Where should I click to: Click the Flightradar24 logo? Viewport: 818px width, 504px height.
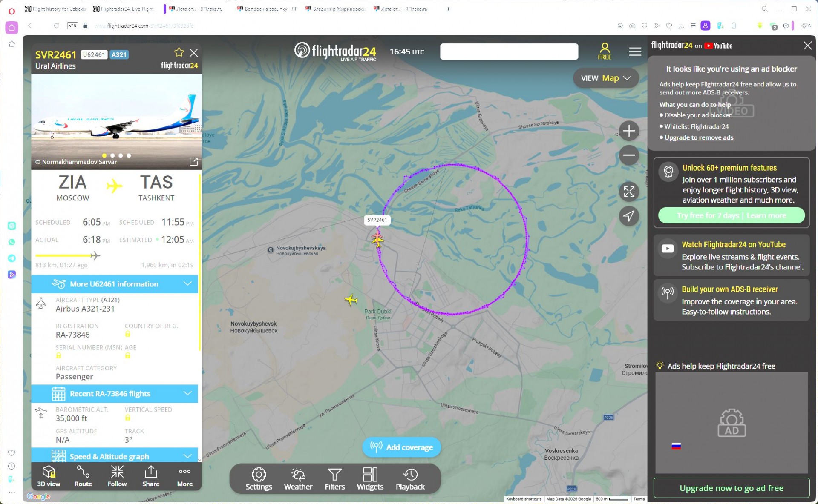click(x=335, y=52)
